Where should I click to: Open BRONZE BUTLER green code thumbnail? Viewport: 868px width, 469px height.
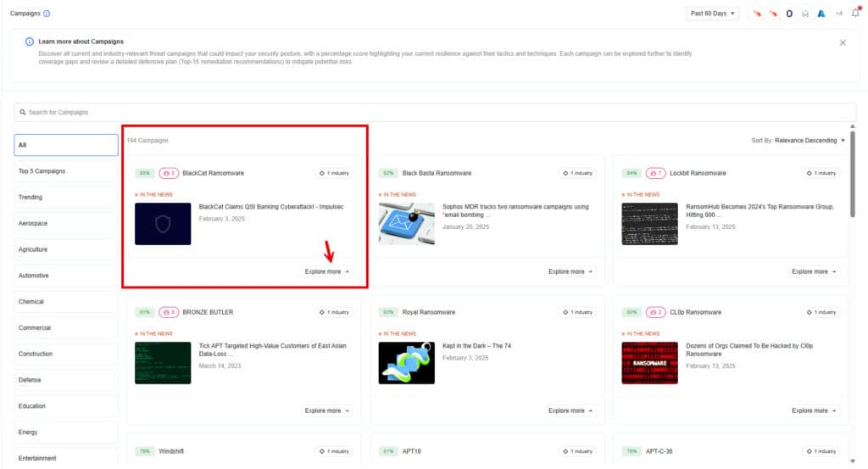[x=163, y=363]
